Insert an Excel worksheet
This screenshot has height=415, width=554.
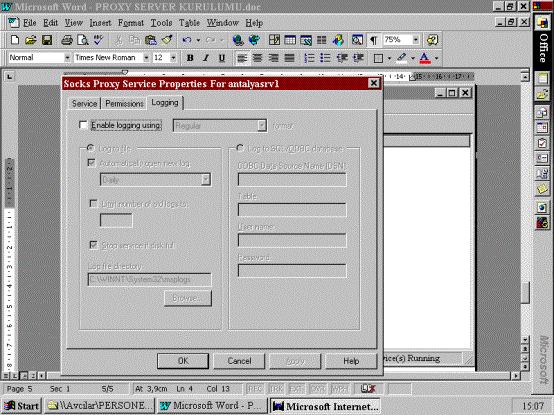pos(306,40)
